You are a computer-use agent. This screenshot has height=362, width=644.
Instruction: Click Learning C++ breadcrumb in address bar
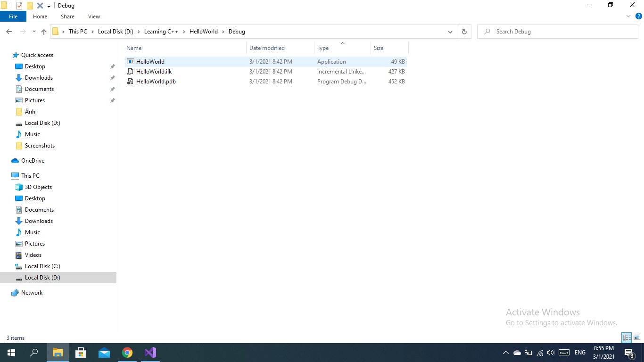pos(161,32)
